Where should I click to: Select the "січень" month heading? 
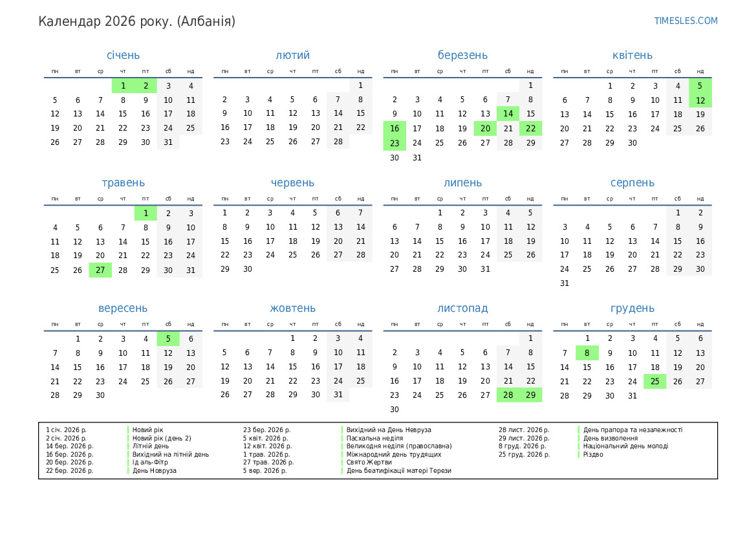tap(123, 55)
